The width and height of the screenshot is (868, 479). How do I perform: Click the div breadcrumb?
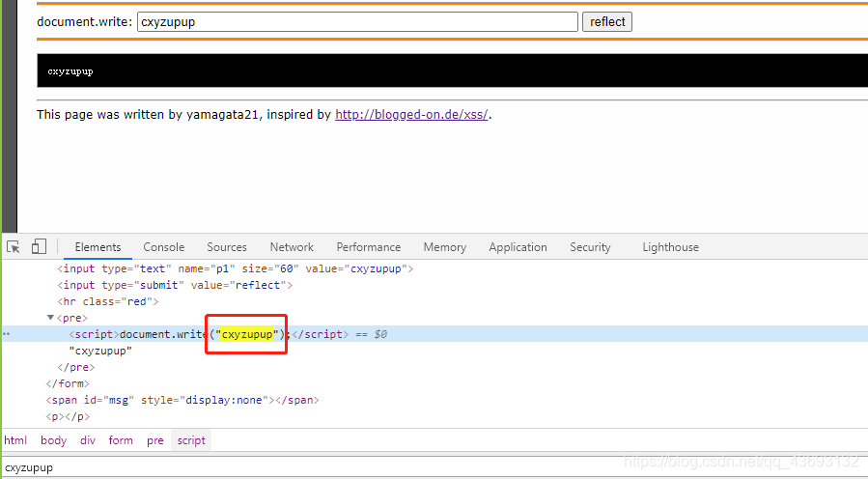(88, 440)
